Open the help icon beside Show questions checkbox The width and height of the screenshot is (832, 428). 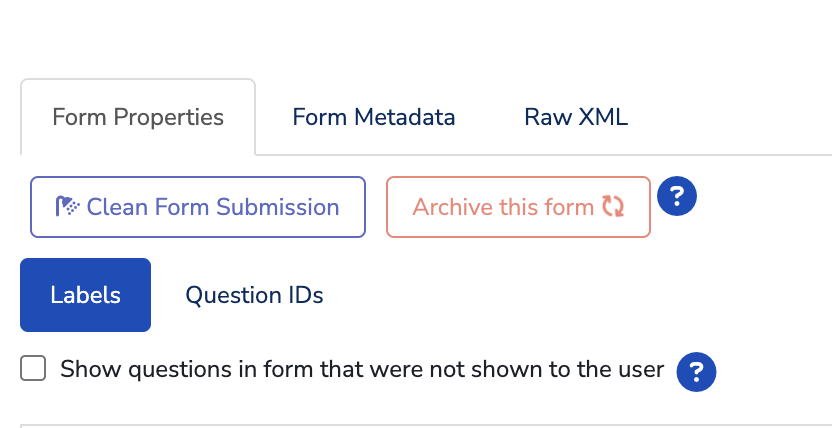[696, 372]
